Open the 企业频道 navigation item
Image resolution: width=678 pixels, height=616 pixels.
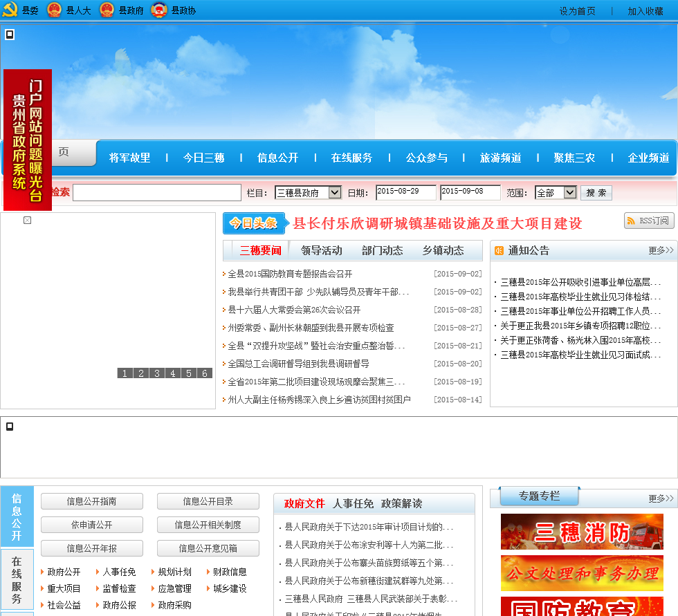[x=649, y=158]
